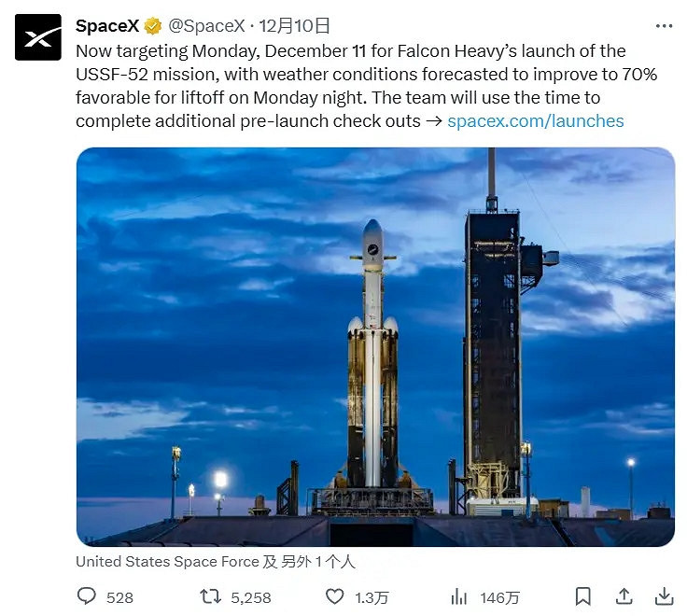Click the 146万 views count
This screenshot has width=687, height=616.
pyautogui.click(x=499, y=597)
